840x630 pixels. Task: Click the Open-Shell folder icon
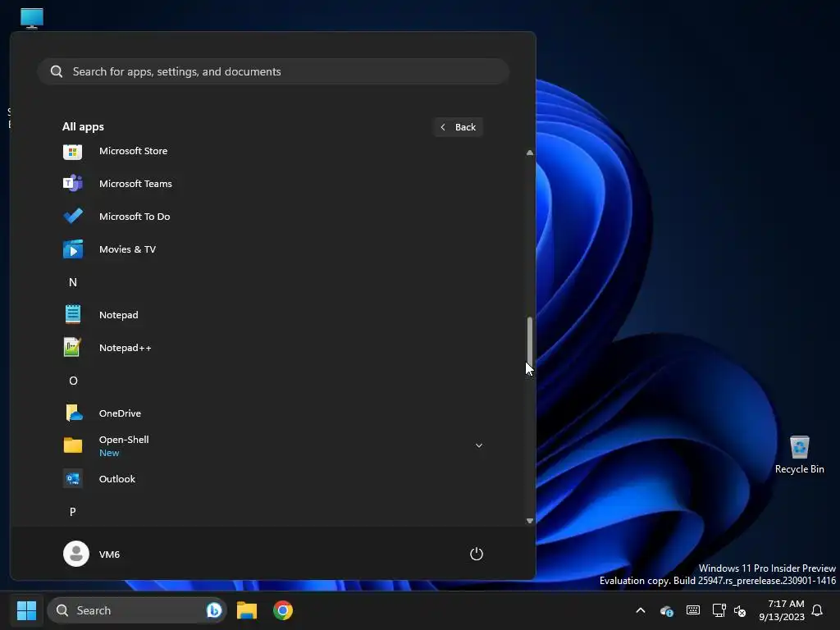(x=73, y=445)
